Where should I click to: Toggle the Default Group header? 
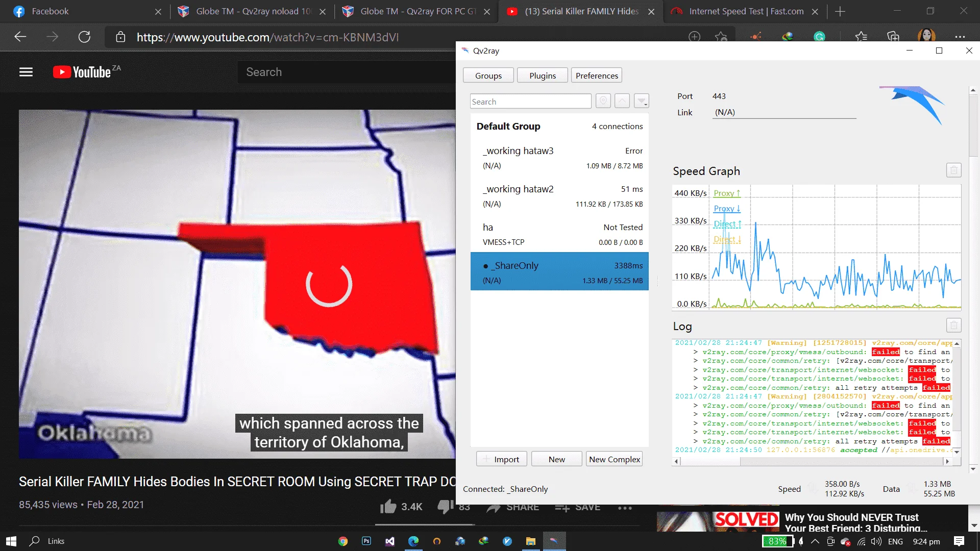(559, 126)
